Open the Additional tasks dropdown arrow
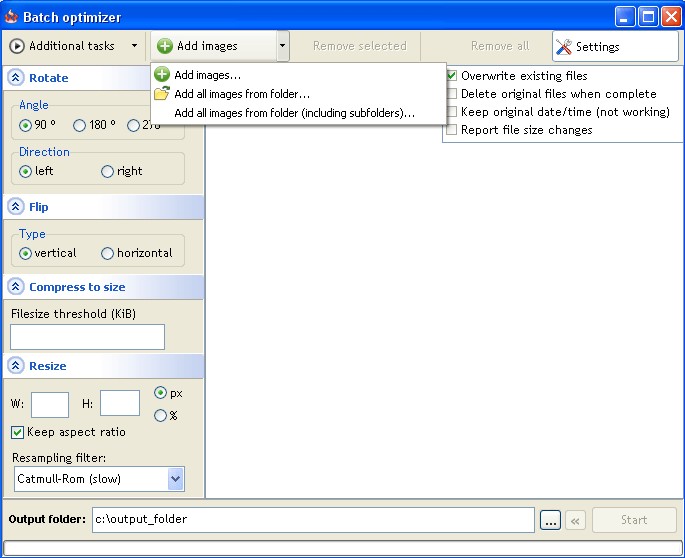Image resolution: width=685 pixels, height=558 pixels. click(135, 46)
